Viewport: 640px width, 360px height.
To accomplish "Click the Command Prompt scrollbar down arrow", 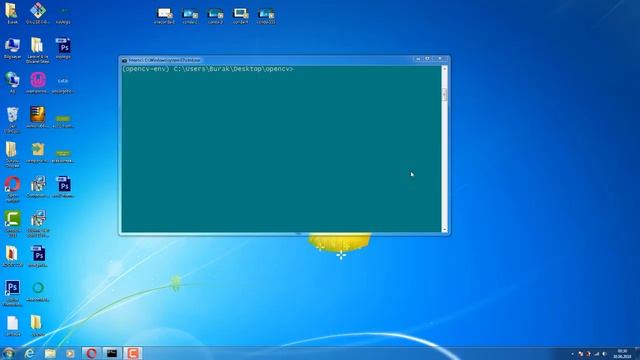I will 445,229.
